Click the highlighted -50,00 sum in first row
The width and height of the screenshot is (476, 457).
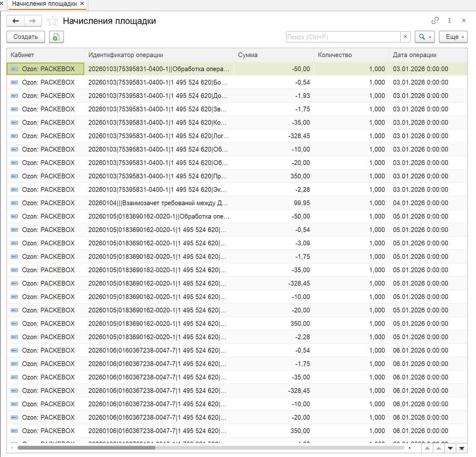pyautogui.click(x=274, y=69)
